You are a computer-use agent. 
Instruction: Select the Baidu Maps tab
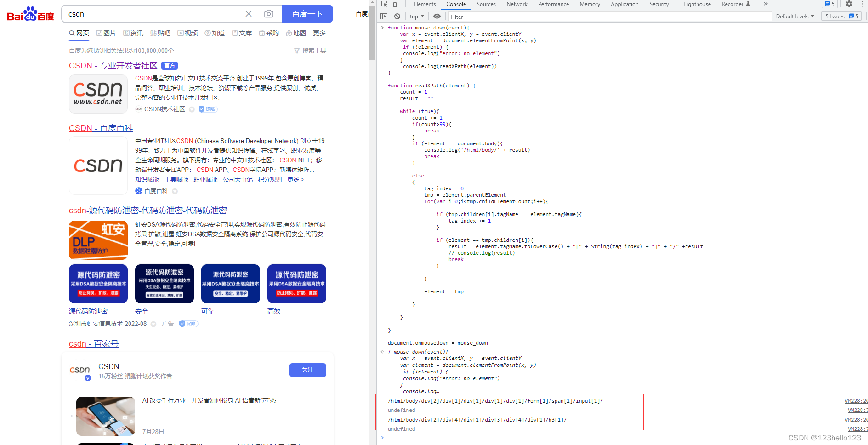pos(296,33)
